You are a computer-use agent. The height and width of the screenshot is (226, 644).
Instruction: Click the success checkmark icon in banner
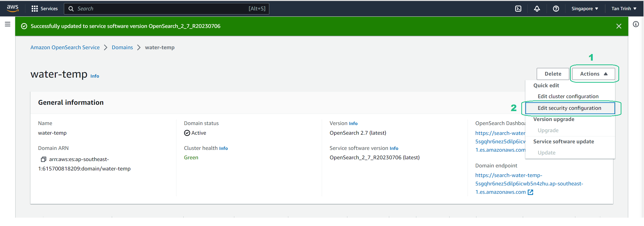coord(24,26)
